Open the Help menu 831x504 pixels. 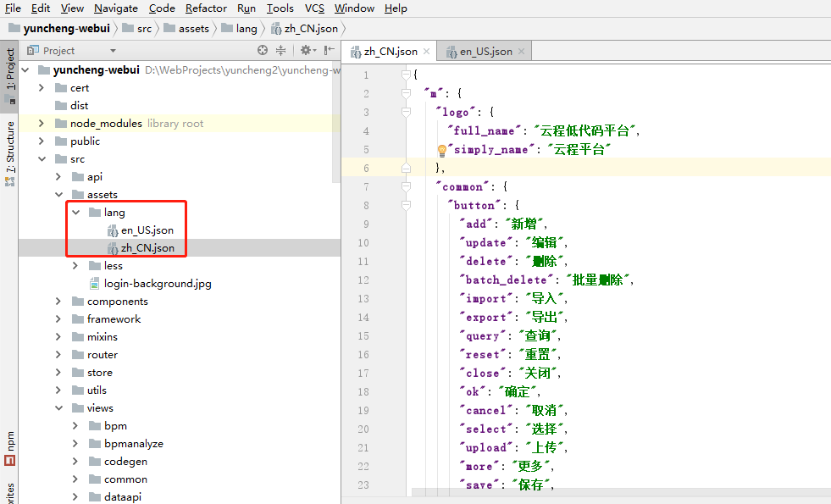[x=396, y=8]
